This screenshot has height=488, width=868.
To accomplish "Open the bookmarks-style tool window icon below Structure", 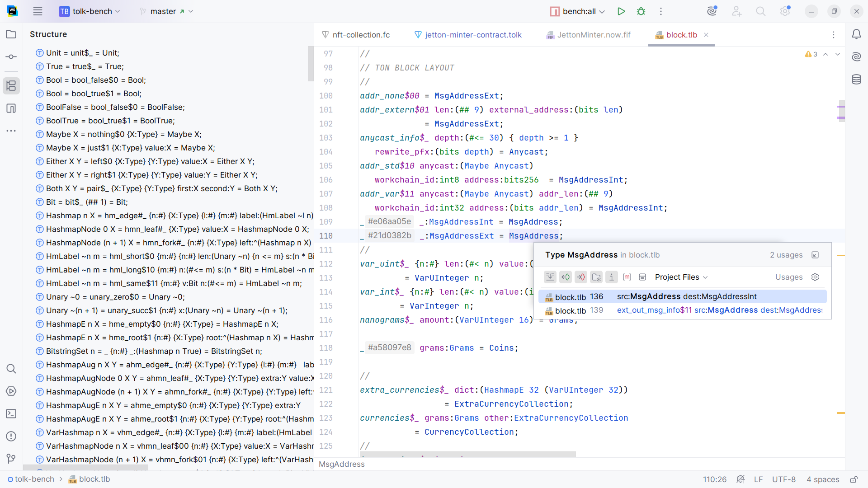I will click(x=11, y=108).
